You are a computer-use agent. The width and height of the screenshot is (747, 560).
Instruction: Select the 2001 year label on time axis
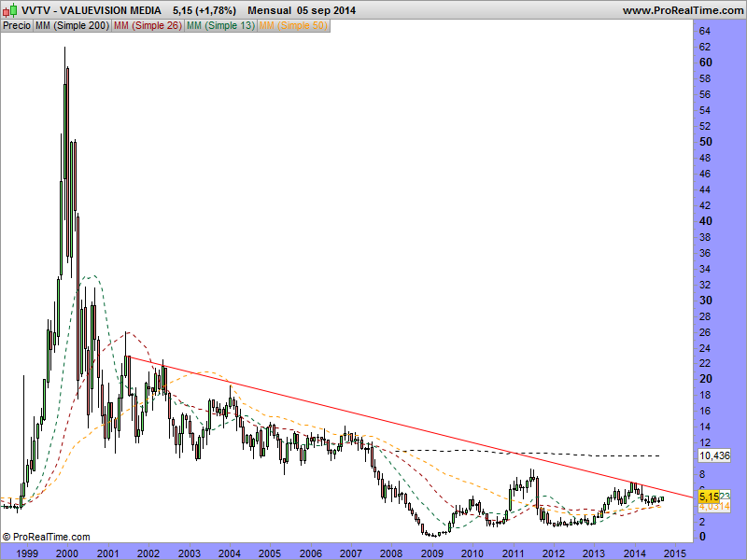click(107, 553)
